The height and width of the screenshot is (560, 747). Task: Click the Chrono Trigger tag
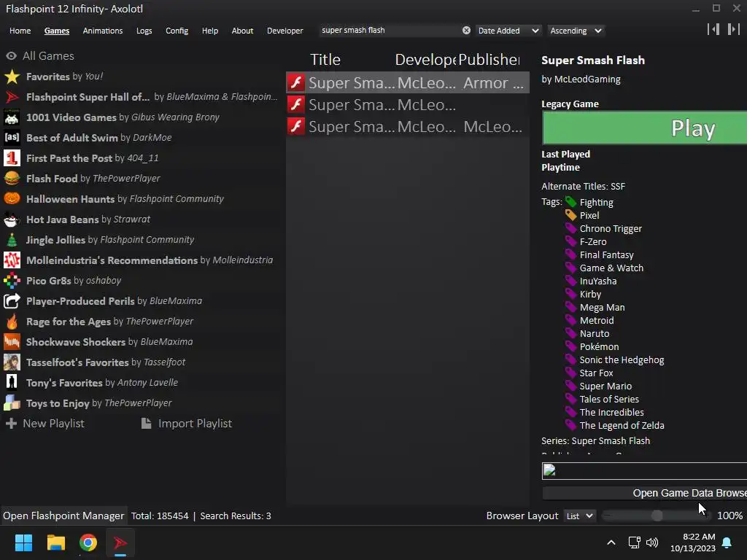611,228
